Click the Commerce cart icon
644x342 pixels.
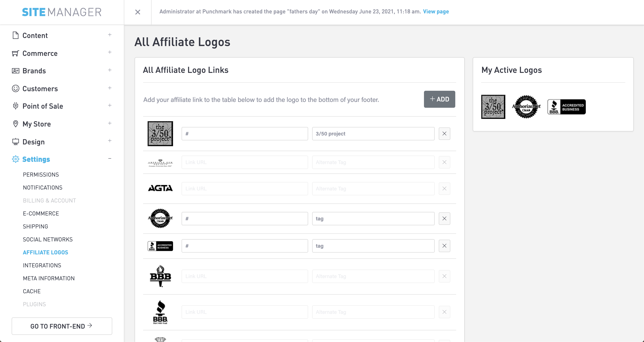click(x=15, y=53)
